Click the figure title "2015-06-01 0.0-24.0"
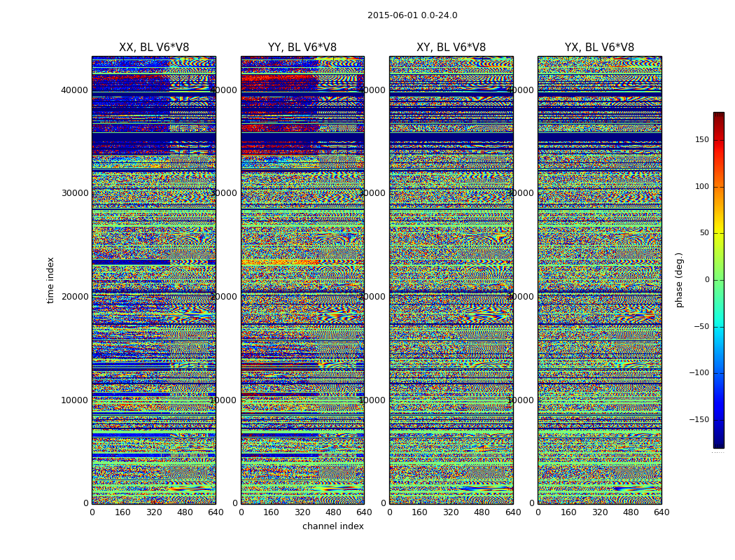The height and width of the screenshot is (560, 735). point(412,15)
